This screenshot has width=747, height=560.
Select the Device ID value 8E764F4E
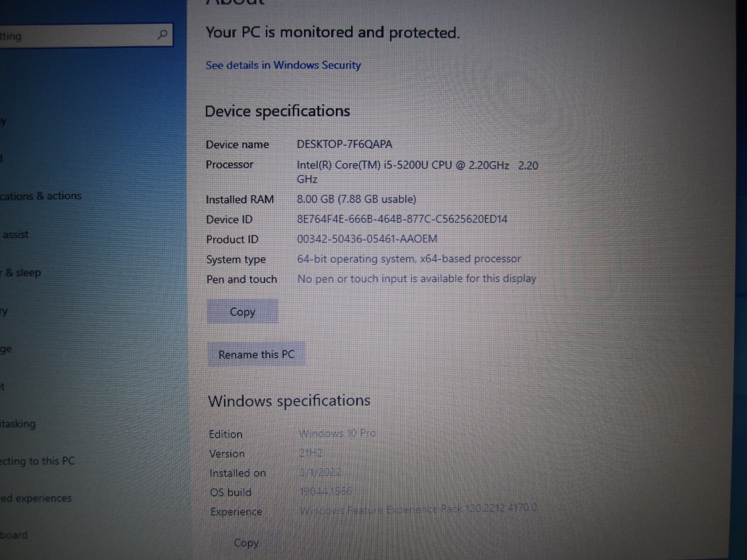tap(402, 219)
